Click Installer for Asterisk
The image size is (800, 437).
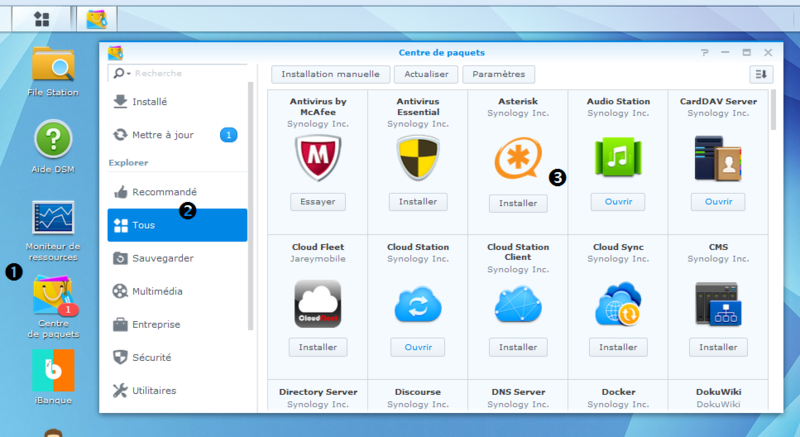tap(518, 203)
